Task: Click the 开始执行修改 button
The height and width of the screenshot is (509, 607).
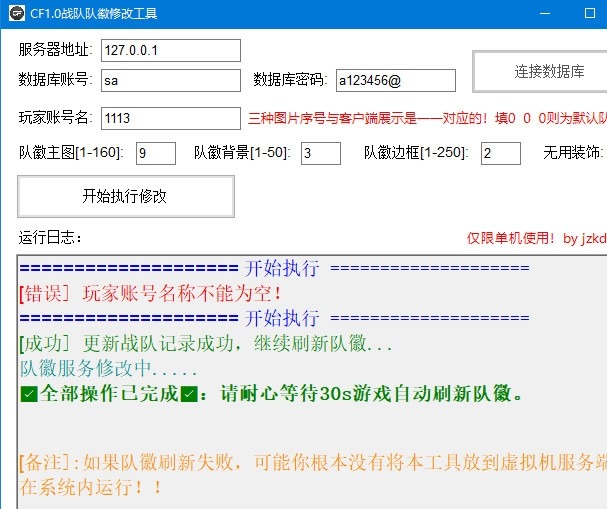Action: coord(126,196)
